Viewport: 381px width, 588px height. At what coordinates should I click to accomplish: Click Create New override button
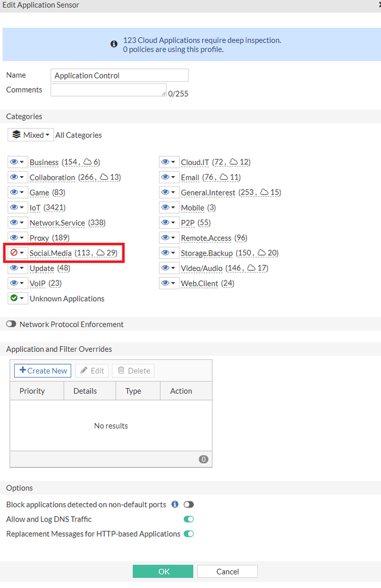pos(43,371)
